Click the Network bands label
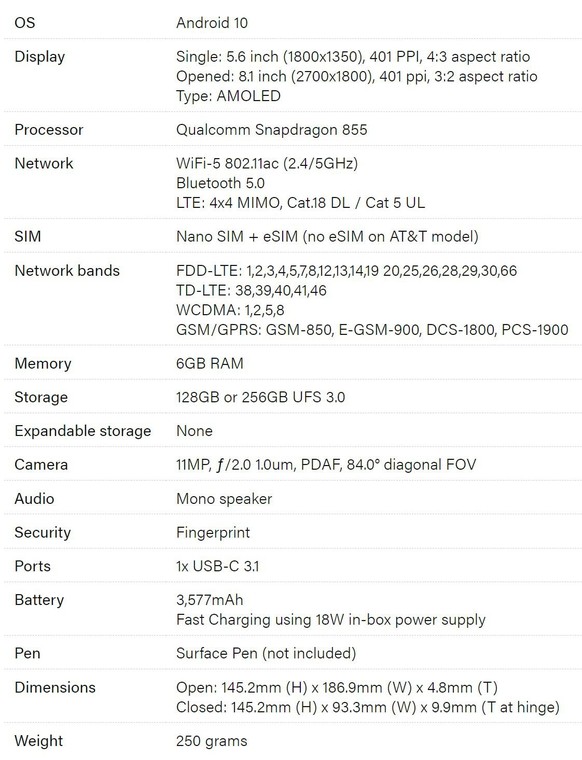 pos(67,270)
